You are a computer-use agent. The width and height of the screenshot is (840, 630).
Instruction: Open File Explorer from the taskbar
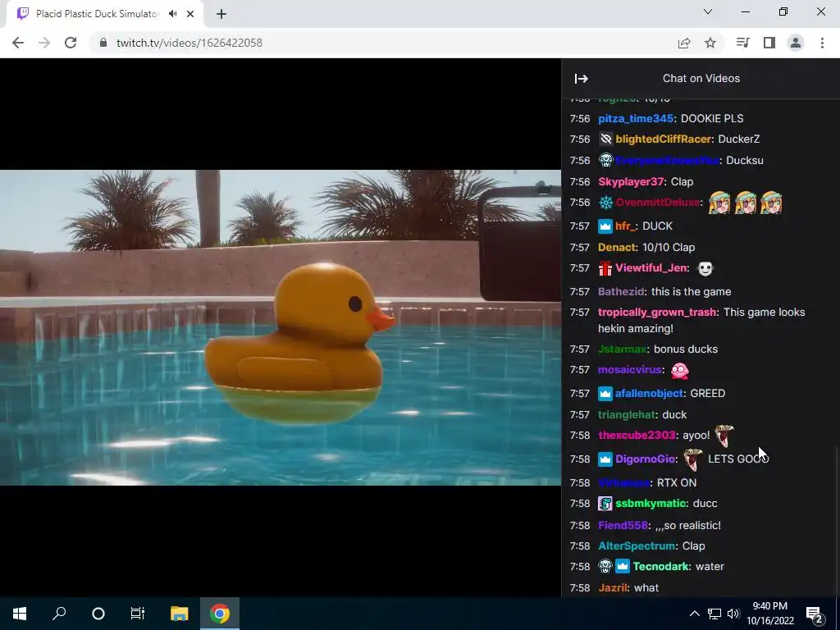tap(180, 614)
